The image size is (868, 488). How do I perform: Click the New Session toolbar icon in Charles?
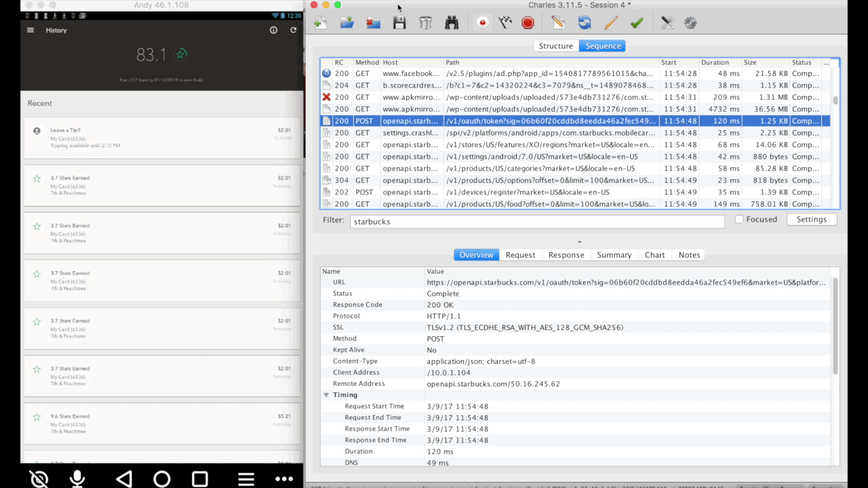(321, 22)
